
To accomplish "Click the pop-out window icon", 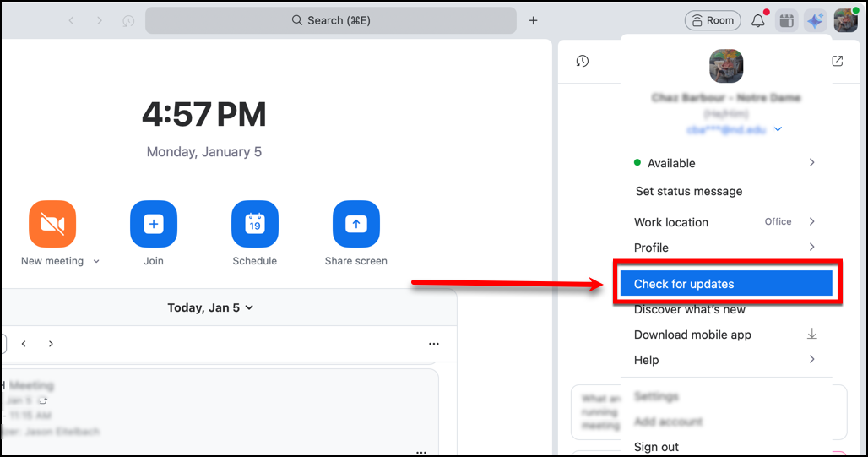I will tap(838, 61).
